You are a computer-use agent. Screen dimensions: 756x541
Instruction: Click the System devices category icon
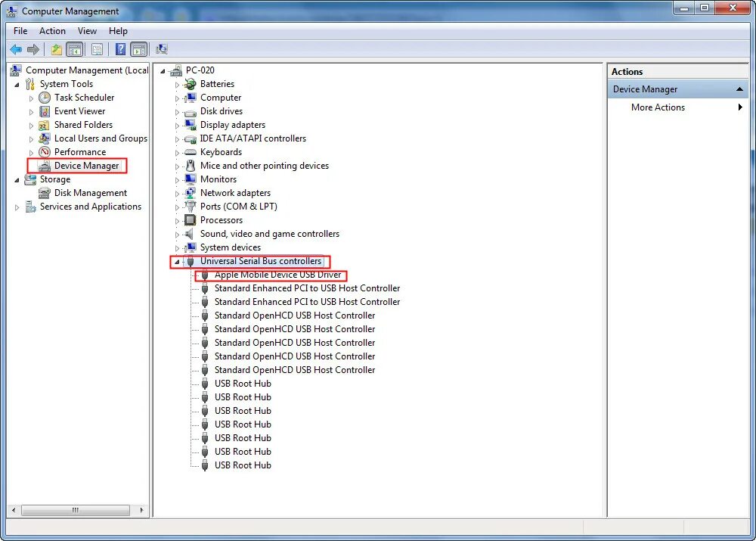191,247
